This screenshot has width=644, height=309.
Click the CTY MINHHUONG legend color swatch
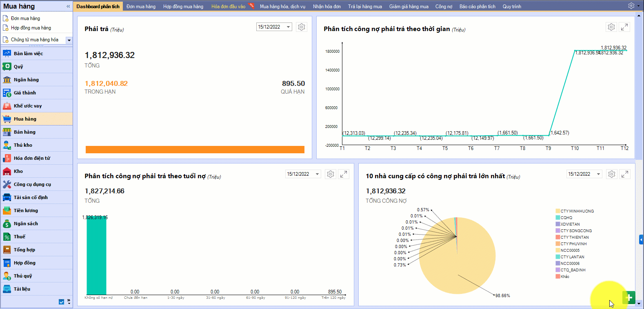pyautogui.click(x=557, y=211)
